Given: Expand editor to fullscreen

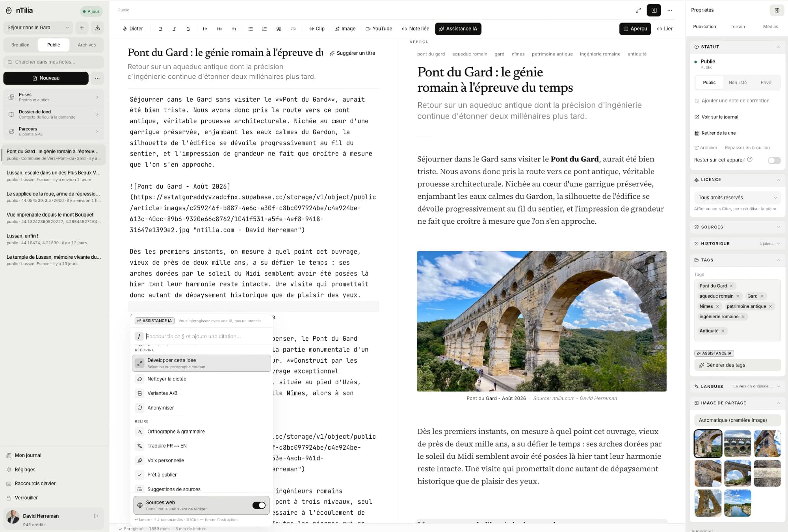Looking at the screenshot, I should click(638, 10).
